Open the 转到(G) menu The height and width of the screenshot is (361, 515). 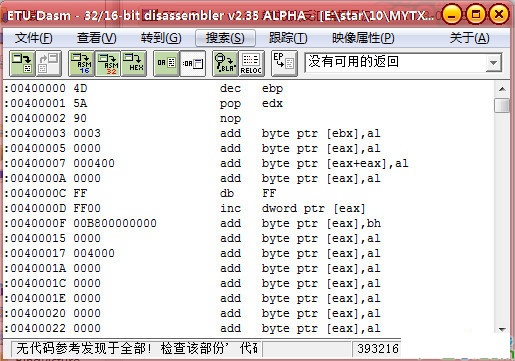point(161,38)
